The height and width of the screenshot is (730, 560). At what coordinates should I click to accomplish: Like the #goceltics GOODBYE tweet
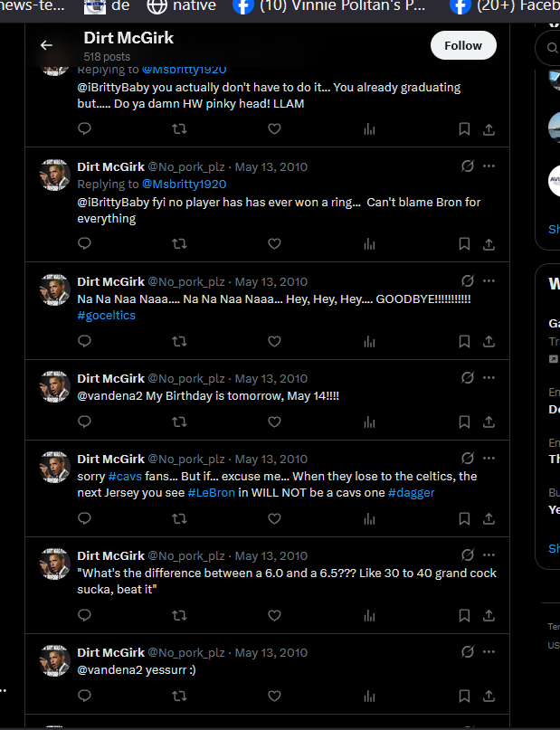click(274, 341)
